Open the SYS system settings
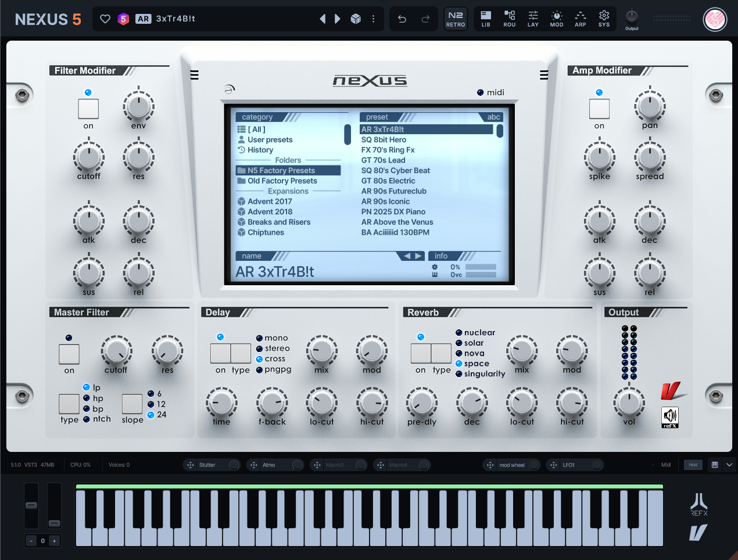 [x=604, y=19]
